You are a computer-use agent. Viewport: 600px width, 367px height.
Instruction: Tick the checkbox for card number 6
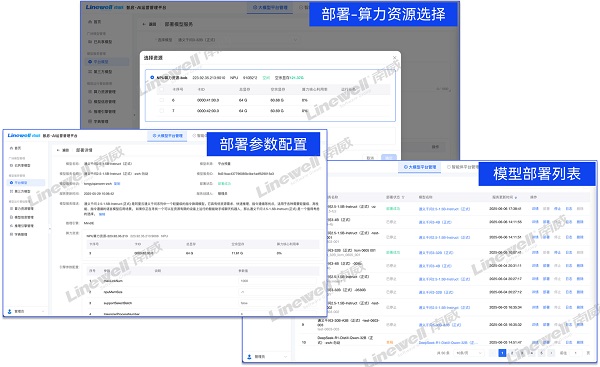pos(161,100)
